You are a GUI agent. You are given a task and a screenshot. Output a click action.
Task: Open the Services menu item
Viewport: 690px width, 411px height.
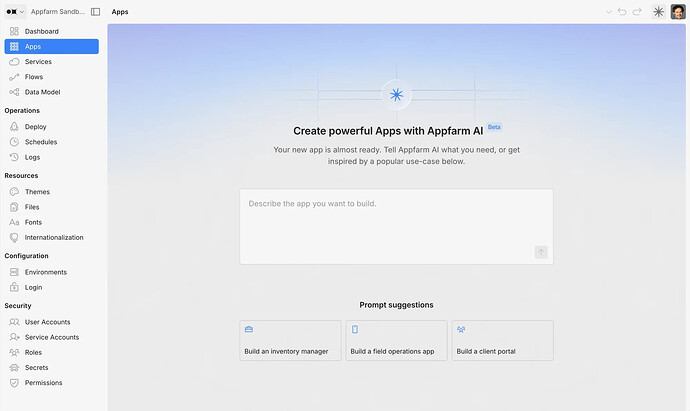pyautogui.click(x=51, y=62)
